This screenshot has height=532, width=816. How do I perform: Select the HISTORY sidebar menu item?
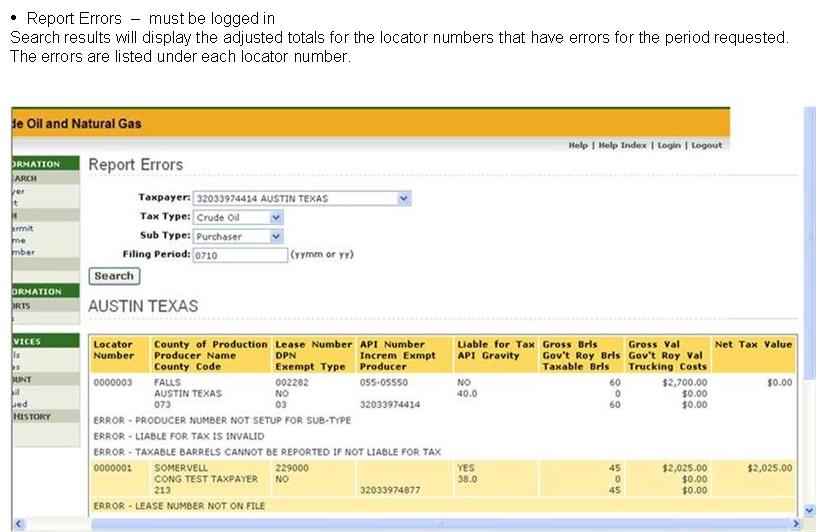click(35, 416)
